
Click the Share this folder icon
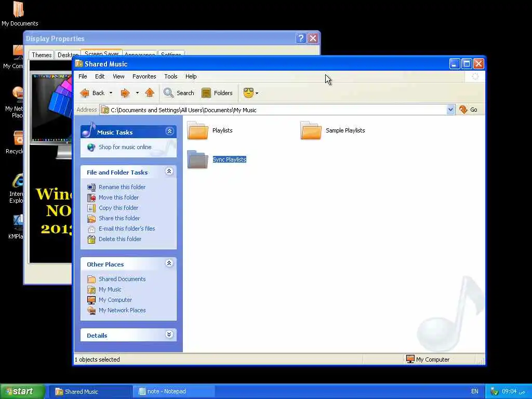point(91,219)
